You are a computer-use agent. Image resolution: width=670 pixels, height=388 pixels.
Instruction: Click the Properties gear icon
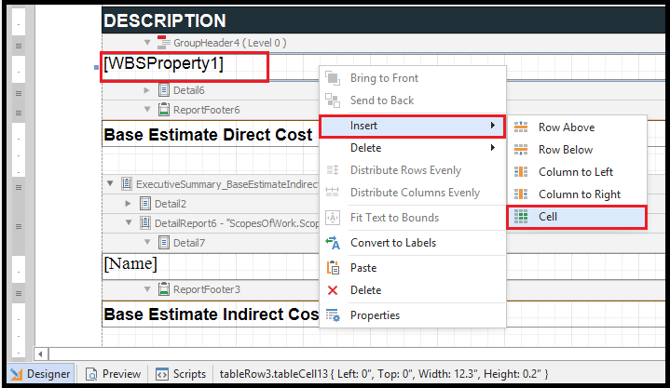point(332,315)
